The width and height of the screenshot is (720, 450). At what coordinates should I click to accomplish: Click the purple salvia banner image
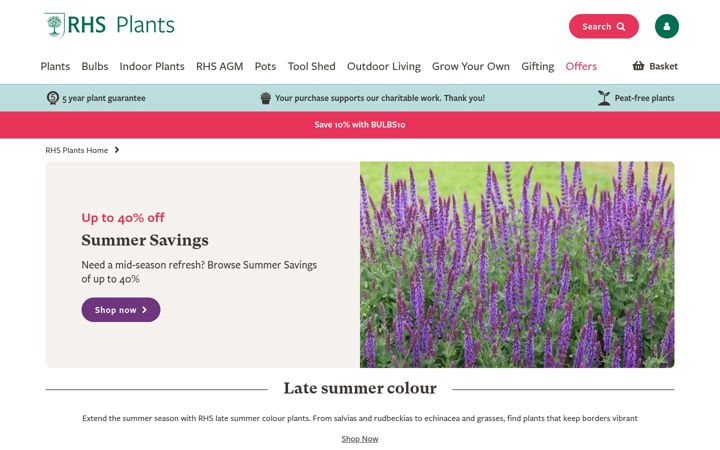tap(517, 264)
